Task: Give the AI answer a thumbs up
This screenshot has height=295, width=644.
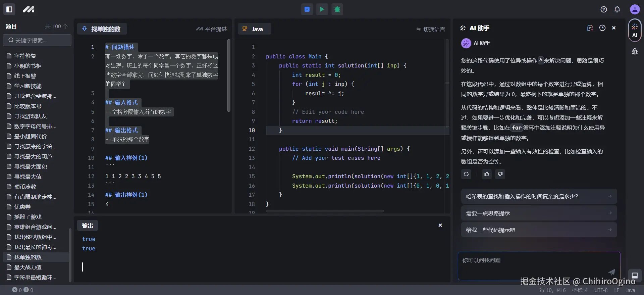Action: coord(487,174)
